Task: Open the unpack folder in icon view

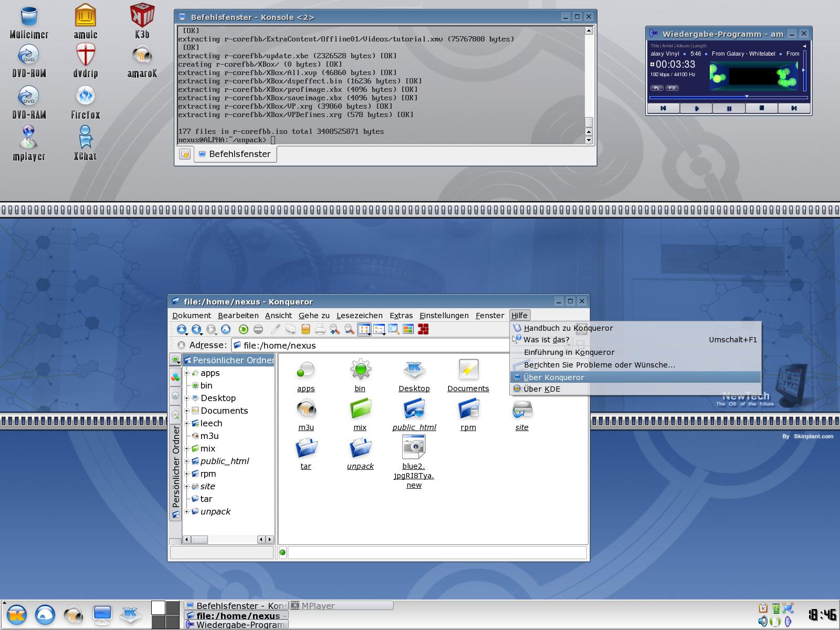Action: (360, 453)
